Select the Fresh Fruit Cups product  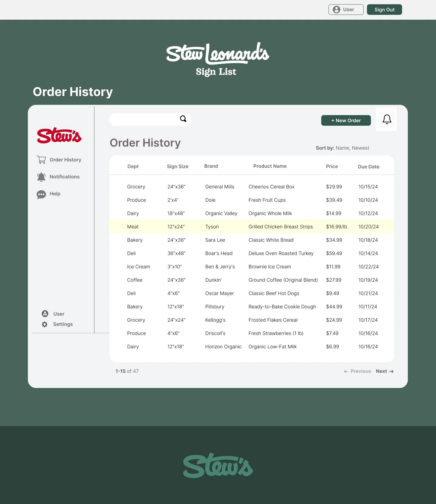pyautogui.click(x=267, y=200)
